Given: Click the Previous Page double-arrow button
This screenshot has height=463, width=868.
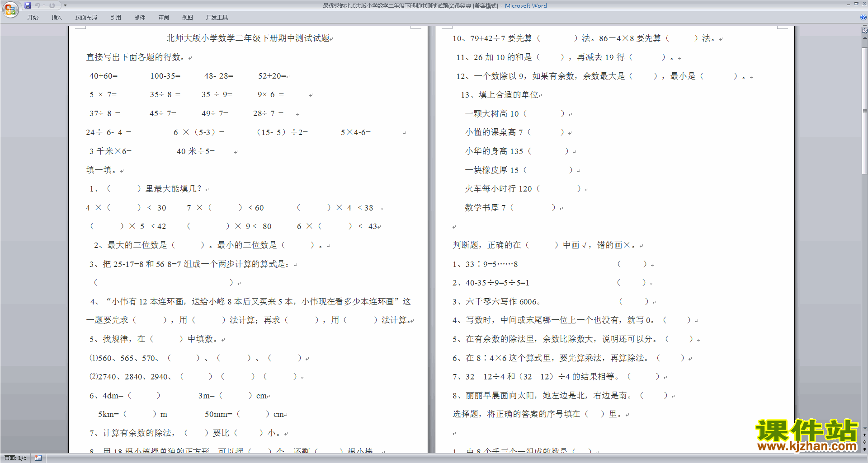Looking at the screenshot, I should coord(864,435).
